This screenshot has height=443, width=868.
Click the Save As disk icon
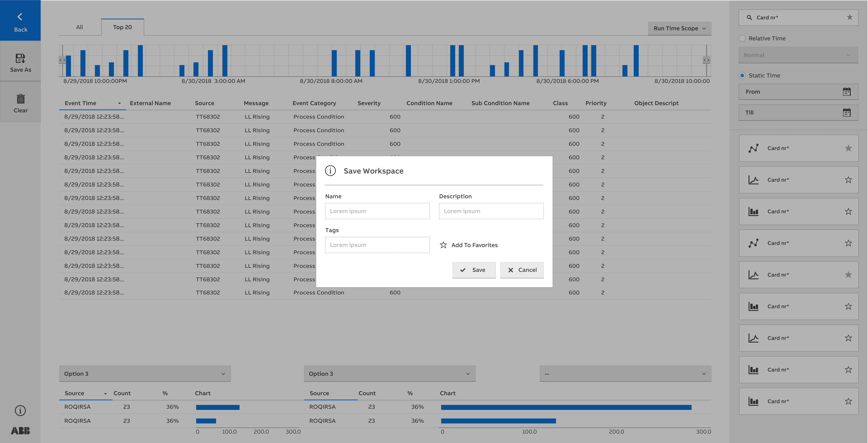tap(20, 58)
